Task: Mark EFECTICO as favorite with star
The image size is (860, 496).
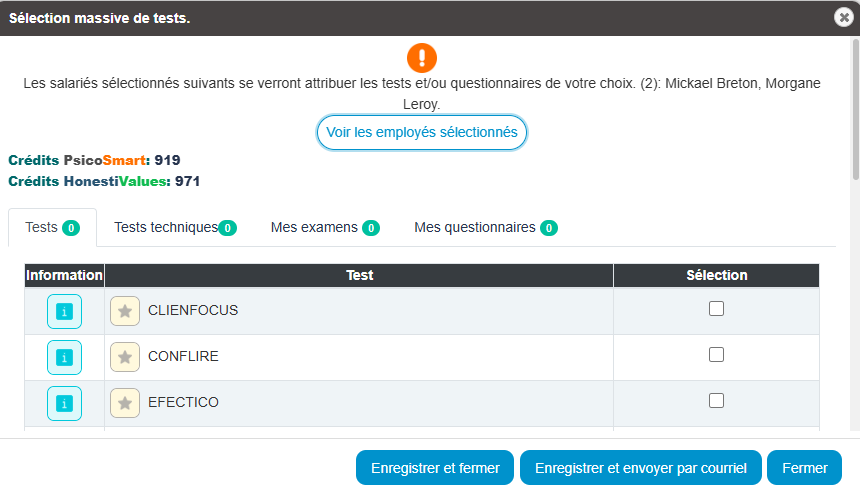Action: (125, 403)
